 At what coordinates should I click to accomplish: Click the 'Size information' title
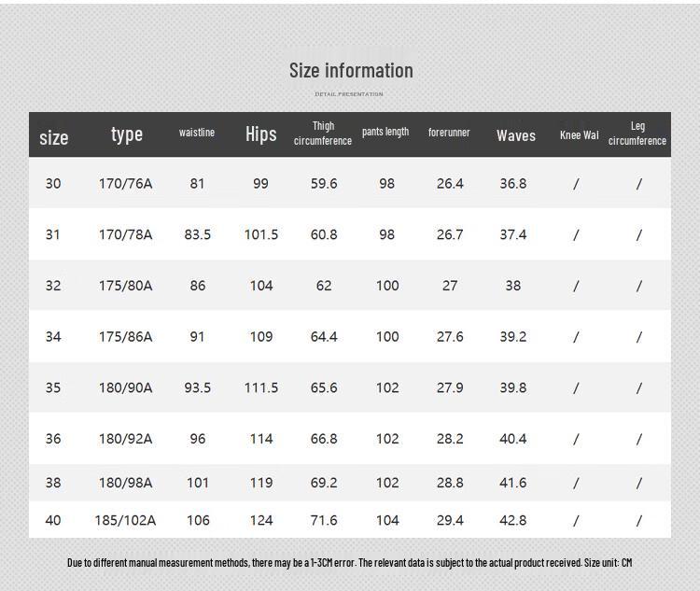tap(350, 71)
